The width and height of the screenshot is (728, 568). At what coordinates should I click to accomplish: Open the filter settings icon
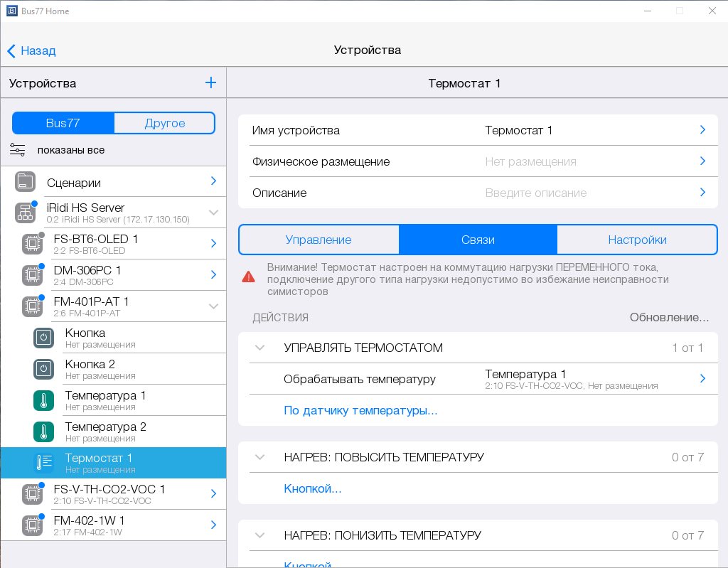click(18, 150)
